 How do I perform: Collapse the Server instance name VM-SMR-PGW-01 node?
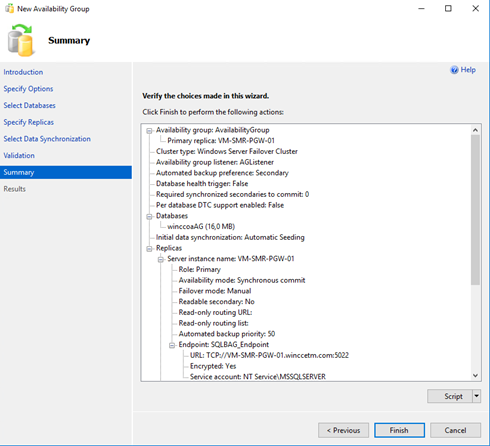pos(161,259)
